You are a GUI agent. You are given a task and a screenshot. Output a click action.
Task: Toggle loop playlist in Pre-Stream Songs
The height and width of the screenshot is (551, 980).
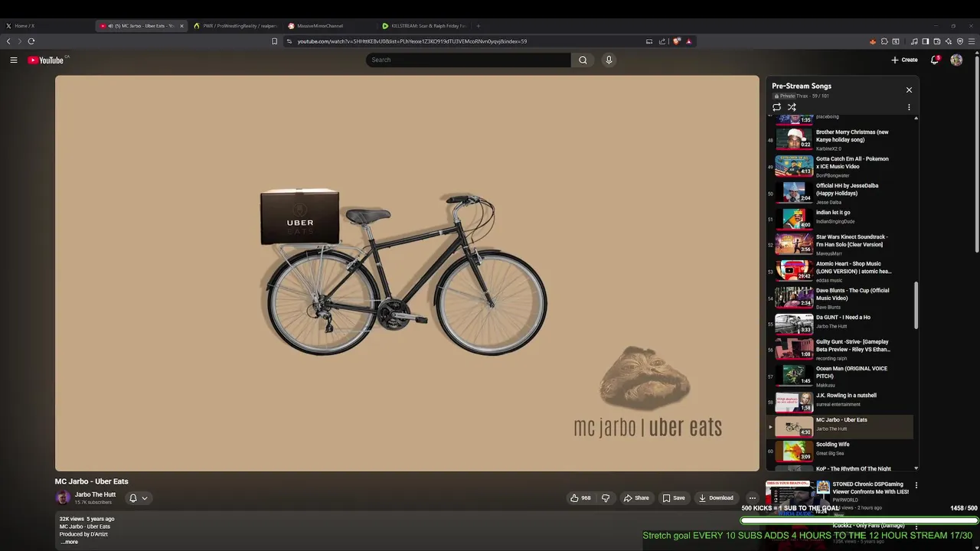(776, 107)
